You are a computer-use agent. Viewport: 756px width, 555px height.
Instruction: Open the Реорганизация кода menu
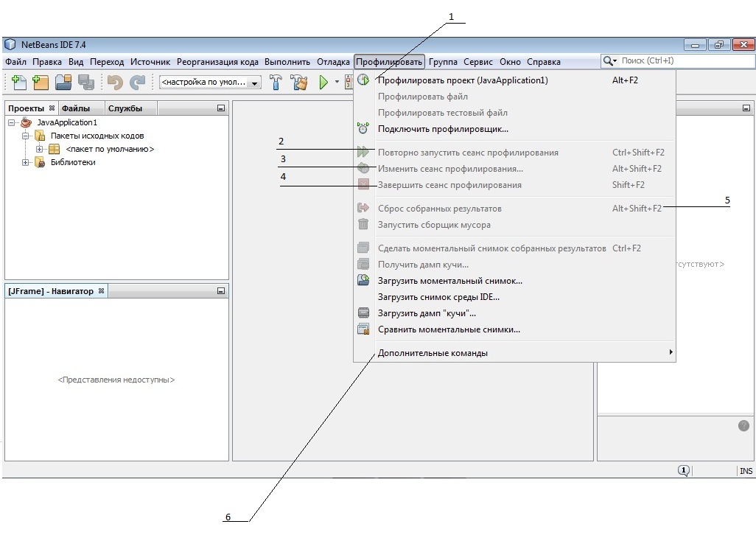tap(217, 62)
